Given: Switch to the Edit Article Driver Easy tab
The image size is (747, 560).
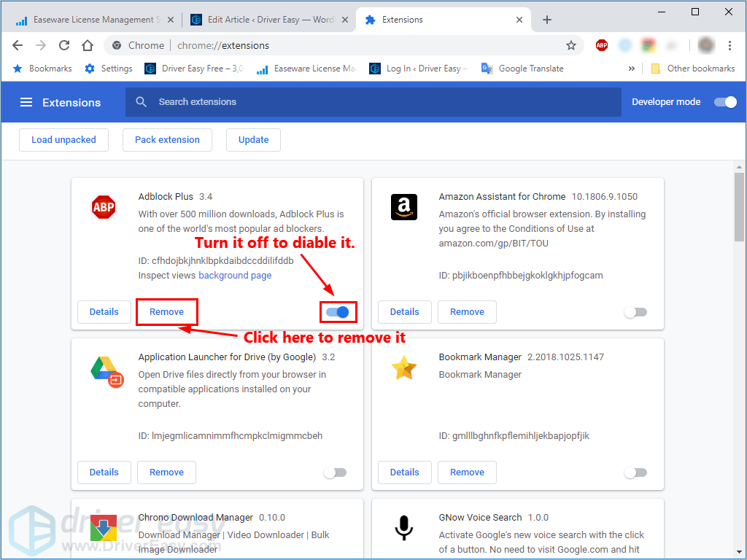Looking at the screenshot, I should pos(263,20).
